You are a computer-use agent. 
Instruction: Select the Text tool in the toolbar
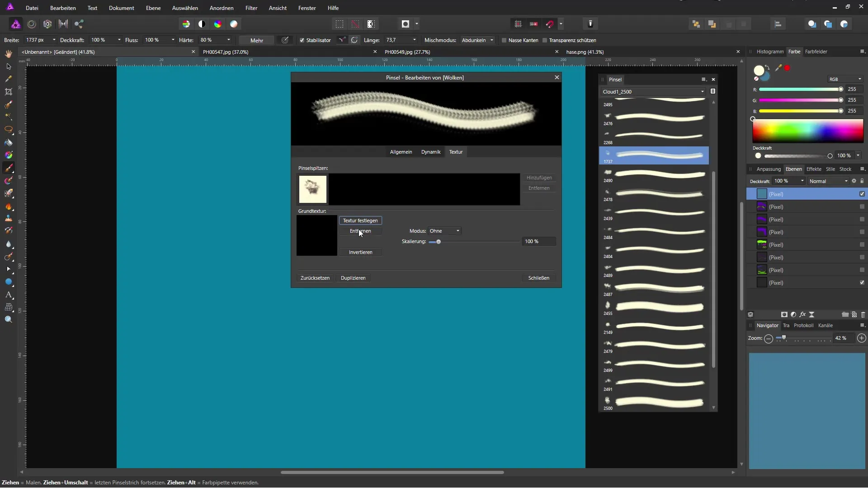click(9, 295)
